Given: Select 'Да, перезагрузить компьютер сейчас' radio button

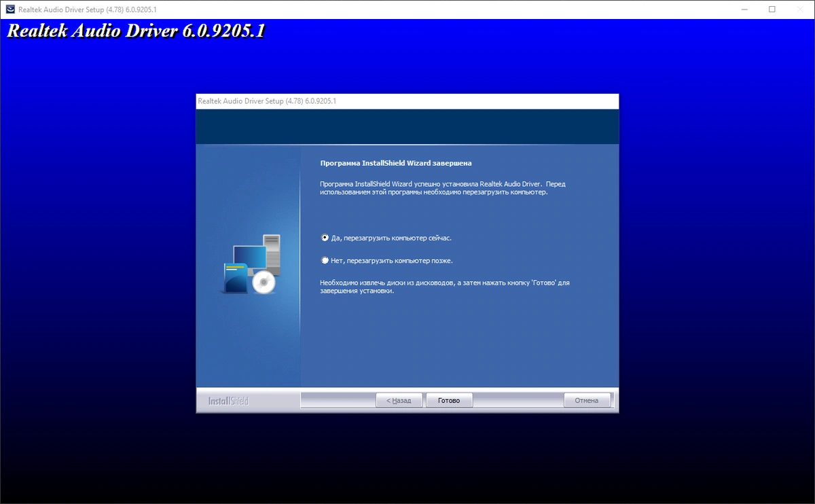Looking at the screenshot, I should (325, 238).
